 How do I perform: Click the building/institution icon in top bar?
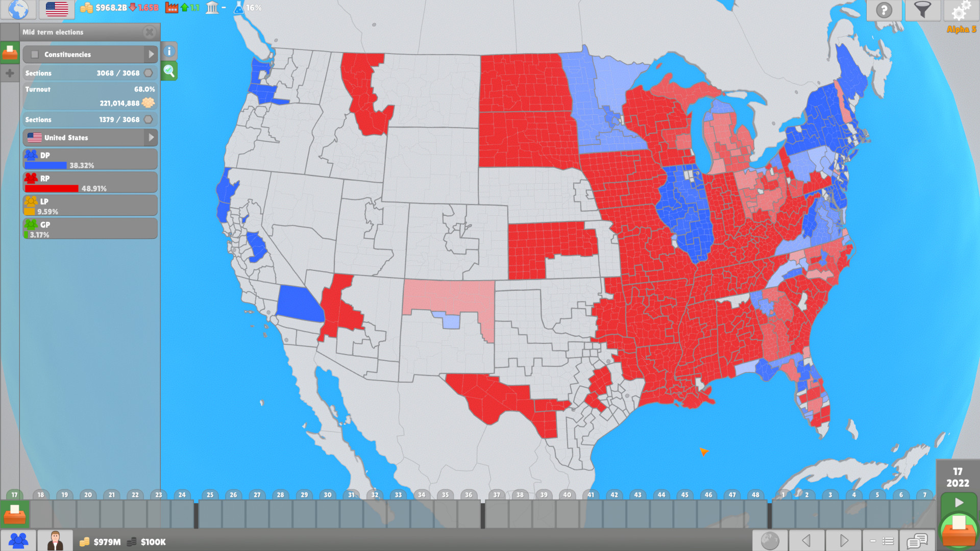(214, 9)
